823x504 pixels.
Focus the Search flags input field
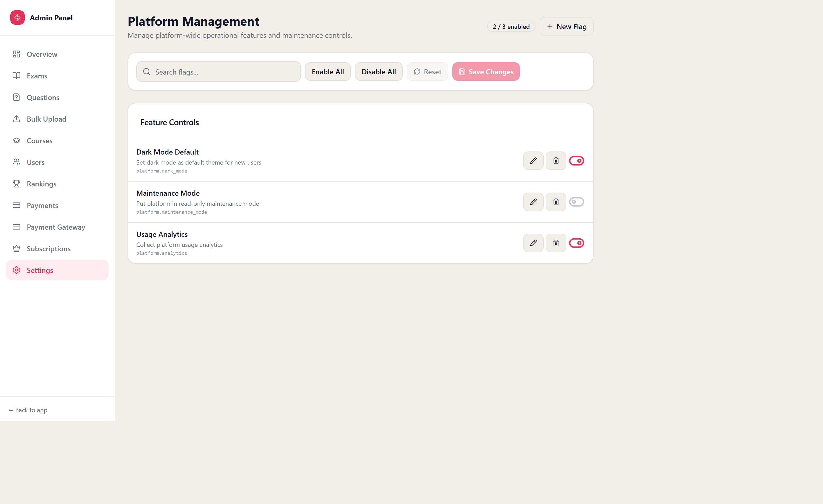click(218, 71)
